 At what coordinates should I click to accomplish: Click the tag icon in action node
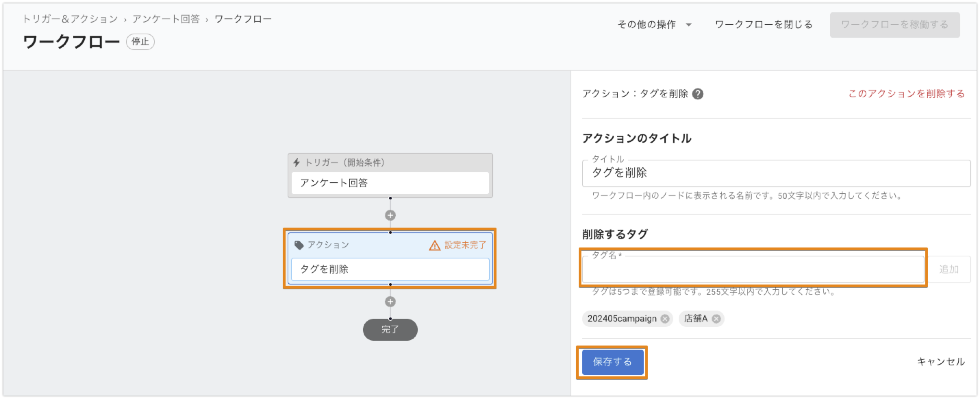[x=299, y=245]
